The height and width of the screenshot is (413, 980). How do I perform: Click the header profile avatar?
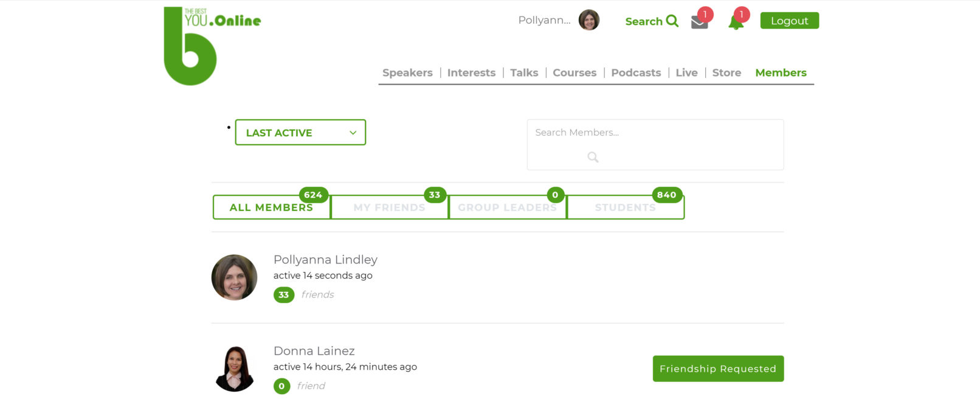pyautogui.click(x=588, y=20)
